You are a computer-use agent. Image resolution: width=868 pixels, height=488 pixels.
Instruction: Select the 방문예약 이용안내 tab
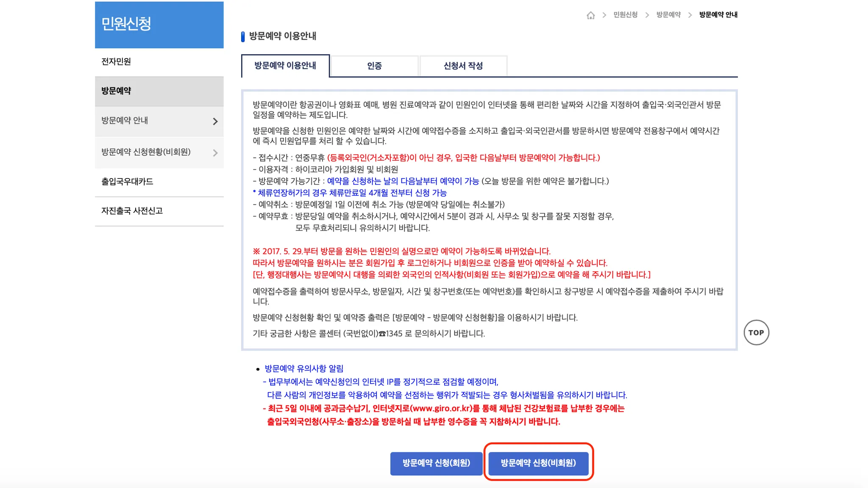(x=285, y=66)
